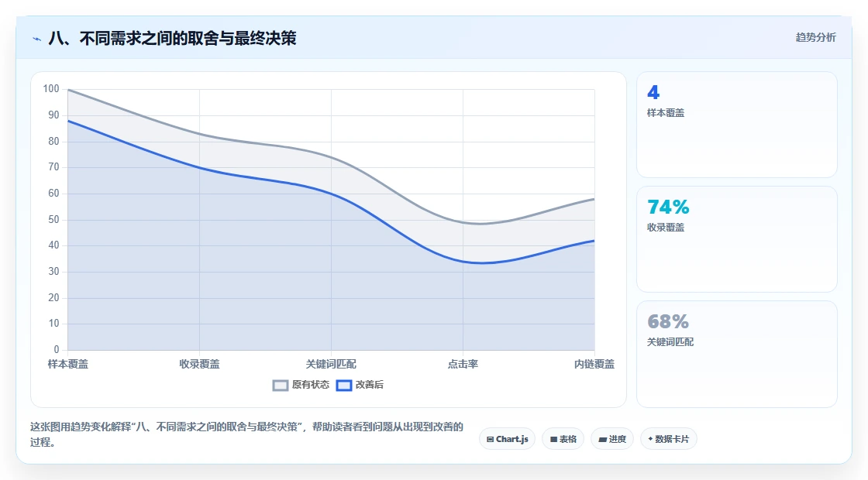
Task: Click the 趋势分析 label in header
Action: [815, 38]
